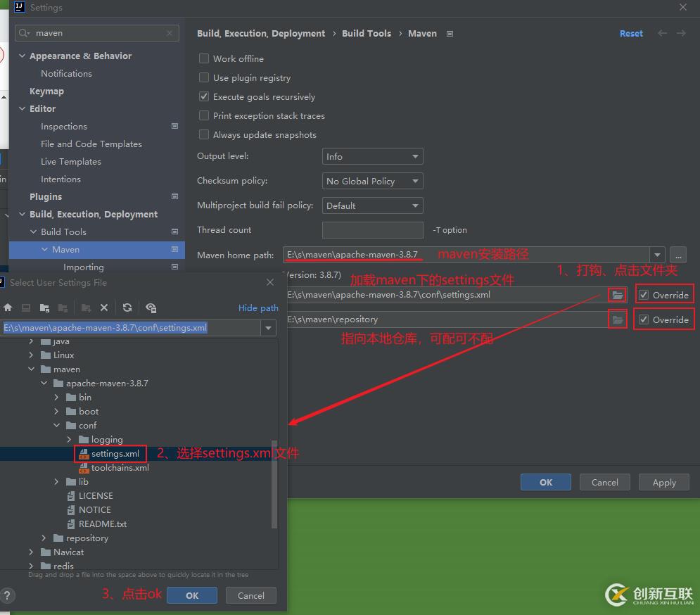Open Keymap settings page
The width and height of the screenshot is (700, 615).
(47, 91)
